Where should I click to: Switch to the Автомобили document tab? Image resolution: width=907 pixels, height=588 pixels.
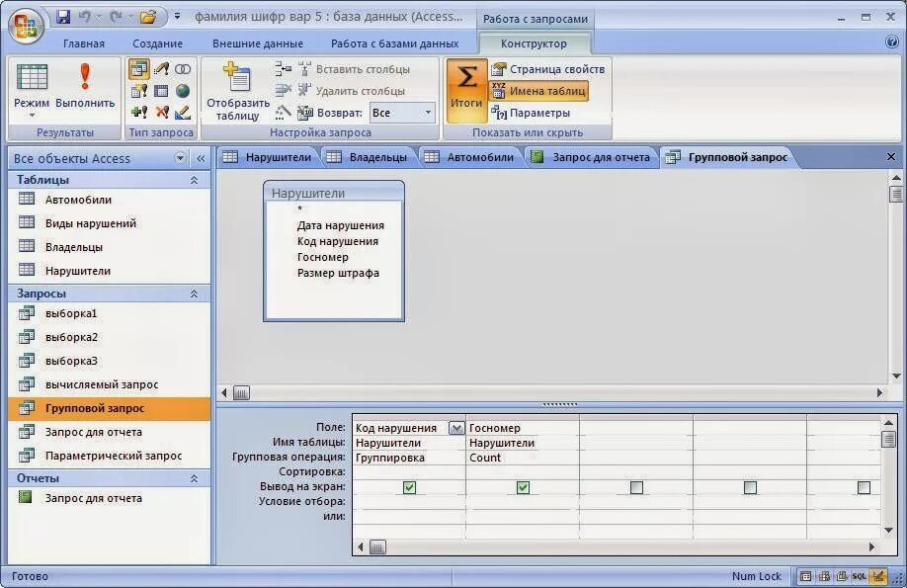point(469,157)
